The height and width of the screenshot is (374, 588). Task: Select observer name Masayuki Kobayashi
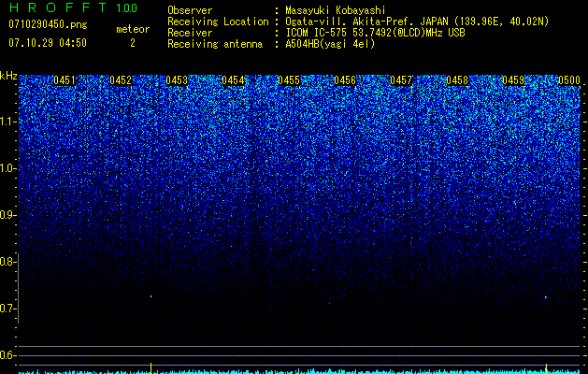[x=336, y=10]
